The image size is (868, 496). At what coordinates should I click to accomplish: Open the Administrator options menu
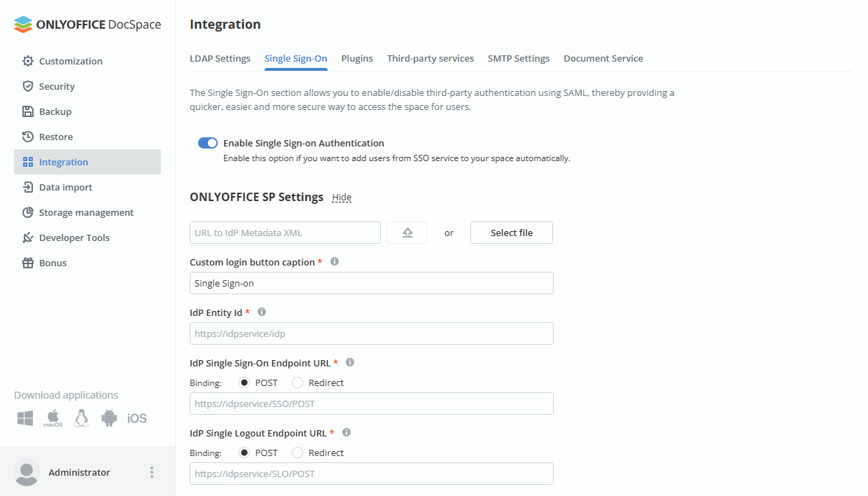(x=152, y=472)
